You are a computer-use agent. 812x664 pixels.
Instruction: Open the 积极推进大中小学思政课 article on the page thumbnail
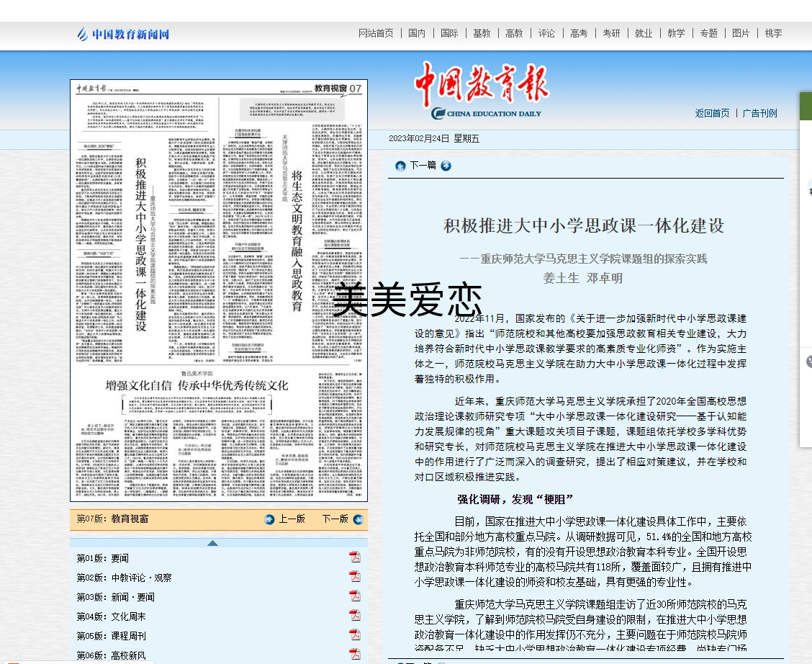(141, 244)
